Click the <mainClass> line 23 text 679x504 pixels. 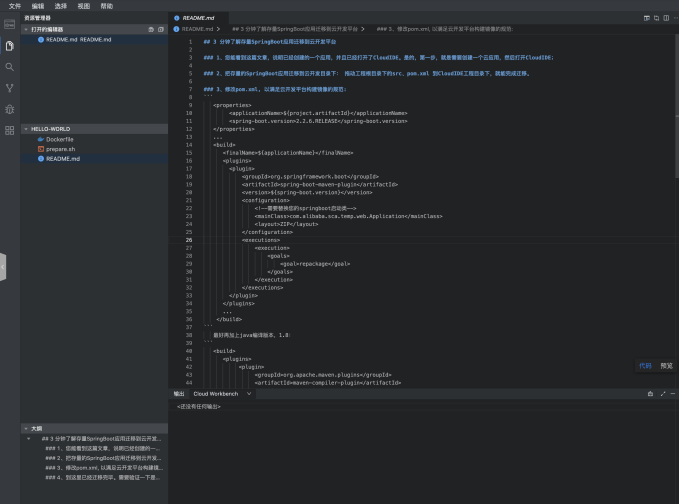coord(349,216)
